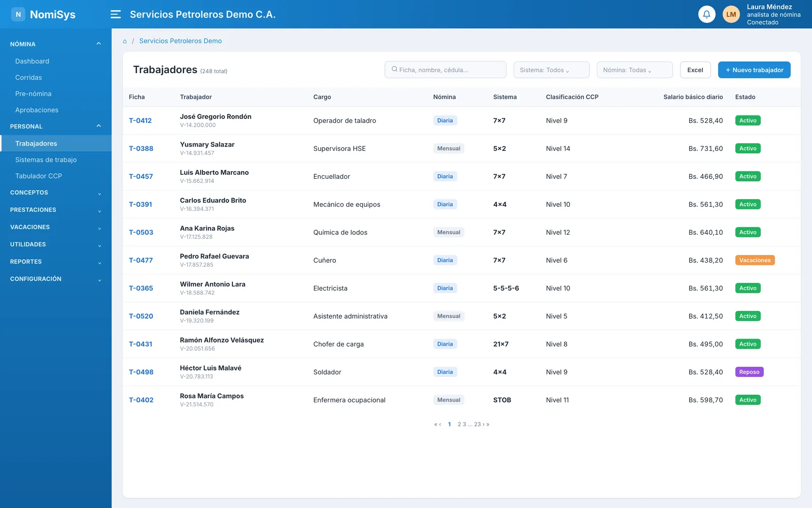This screenshot has width=812, height=508.
Task: Open worker ficha T-0498
Action: pos(141,372)
